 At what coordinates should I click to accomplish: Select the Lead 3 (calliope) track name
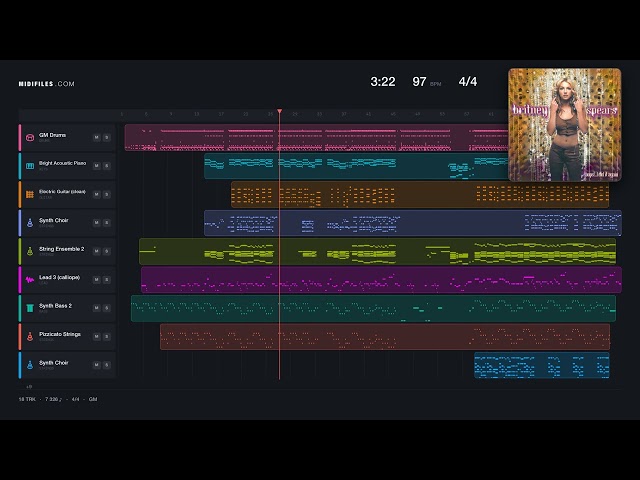(x=60, y=277)
